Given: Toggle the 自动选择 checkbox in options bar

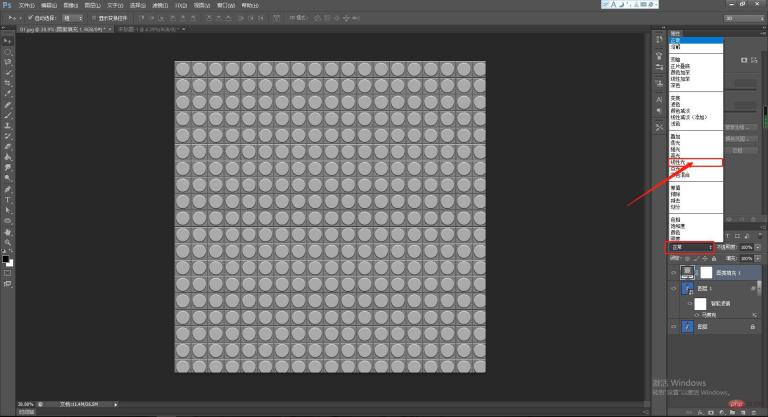Looking at the screenshot, I should pos(31,18).
